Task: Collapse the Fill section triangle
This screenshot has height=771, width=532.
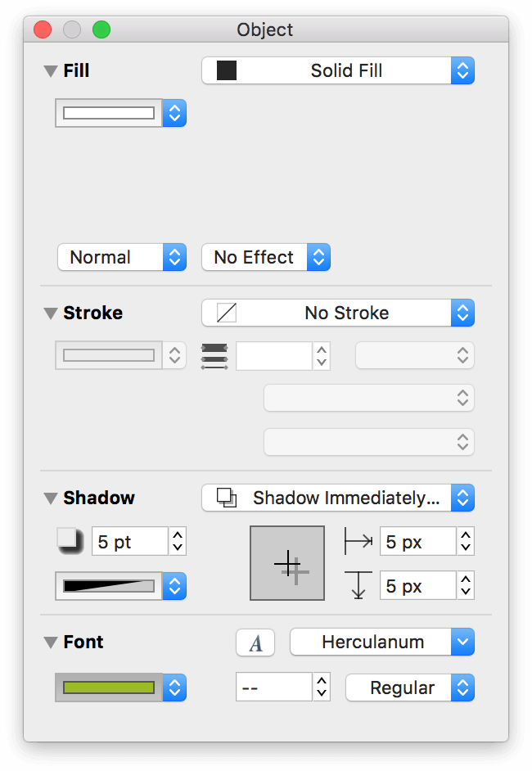Action: (51, 71)
